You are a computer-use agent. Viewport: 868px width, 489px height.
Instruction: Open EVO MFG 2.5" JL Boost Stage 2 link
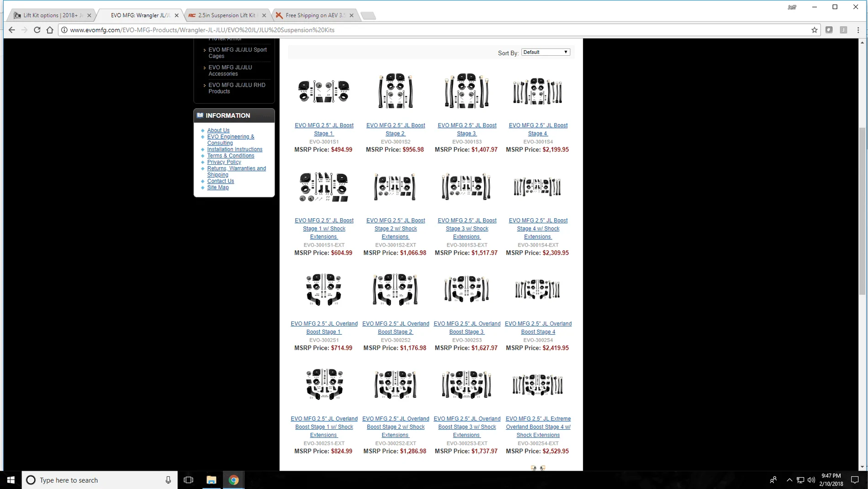tap(396, 129)
